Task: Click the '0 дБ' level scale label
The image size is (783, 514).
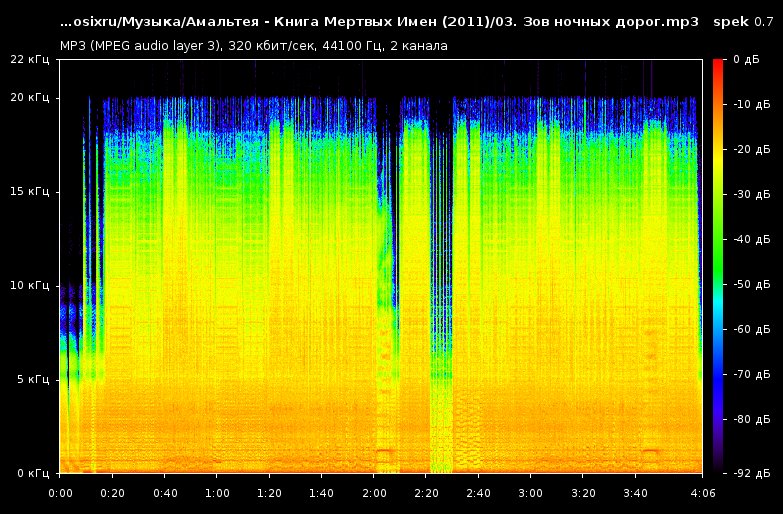Action: tap(746, 59)
